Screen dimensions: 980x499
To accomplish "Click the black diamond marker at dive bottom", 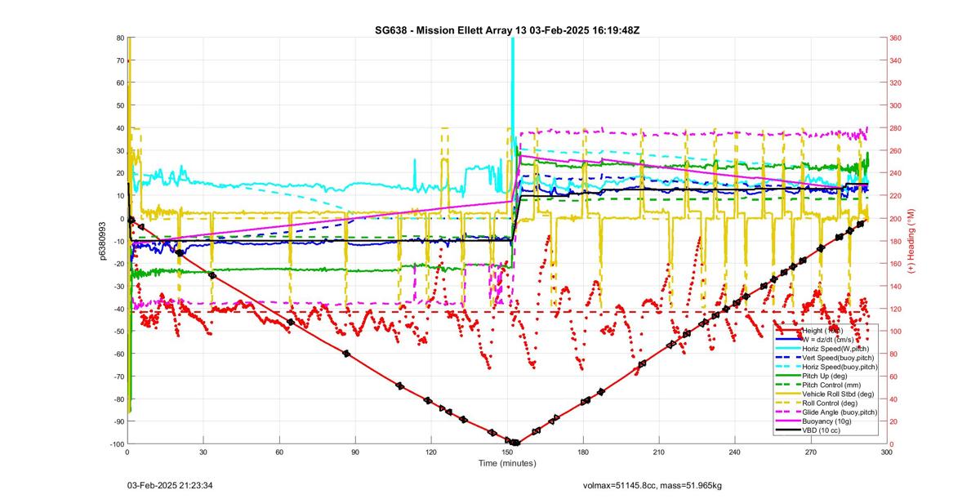I will click(x=514, y=443).
